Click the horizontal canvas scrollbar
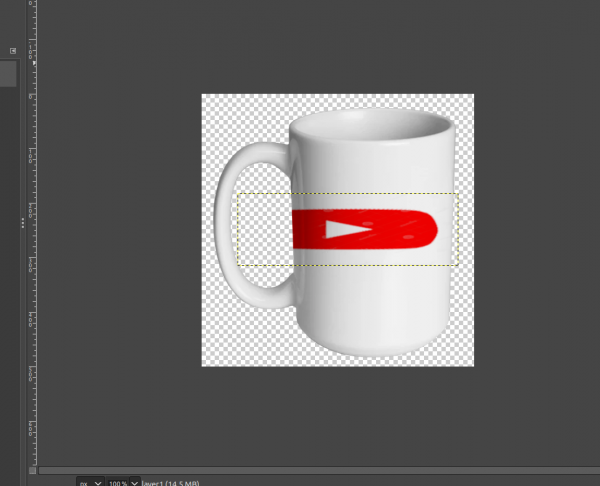The width and height of the screenshot is (600, 486). pos(319,470)
